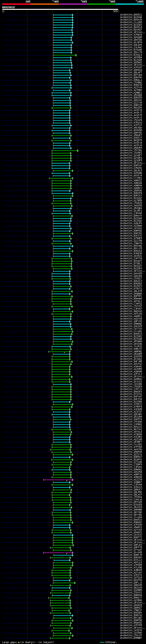This screenshot has width=146, height=644.
Task: Select the UniRef100_A9T4L2 label
Action: pos(131,301)
